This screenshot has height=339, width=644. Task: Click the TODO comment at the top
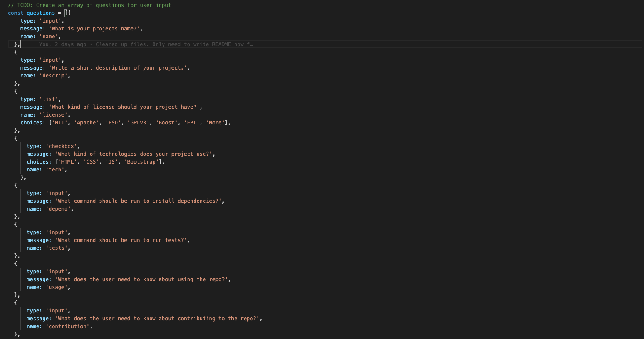point(89,5)
